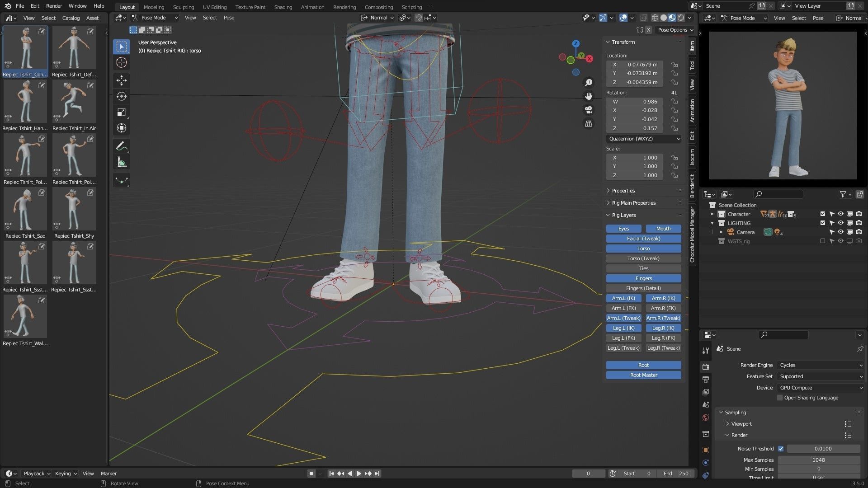Open the Pose Mode dropdown in viewport header
This screenshot has height=488, width=868.
pyautogui.click(x=155, y=18)
